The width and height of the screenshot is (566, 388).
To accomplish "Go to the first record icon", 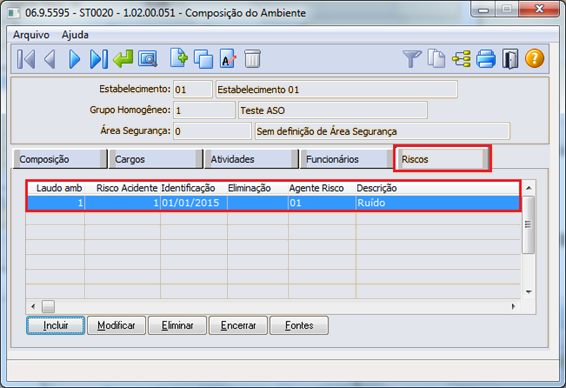I will click(26, 59).
